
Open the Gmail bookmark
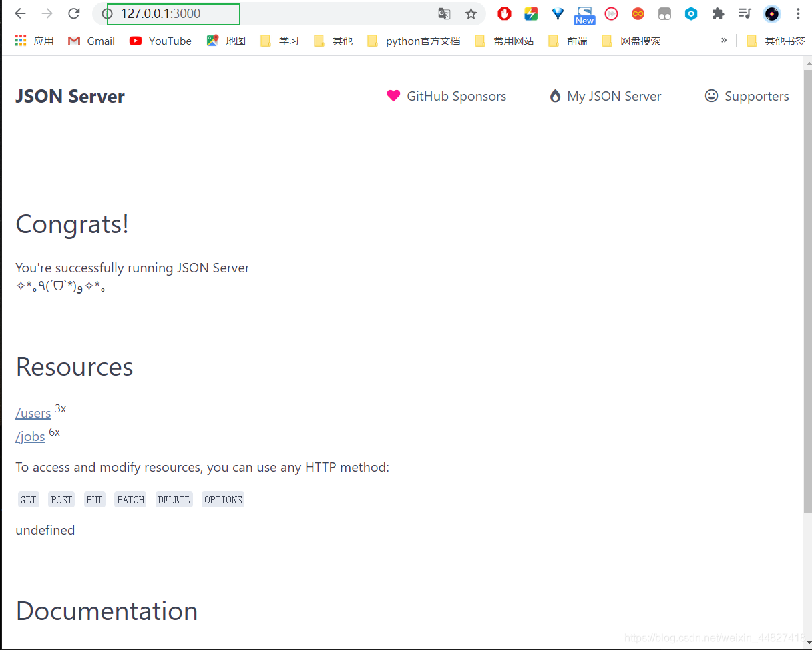click(x=91, y=41)
